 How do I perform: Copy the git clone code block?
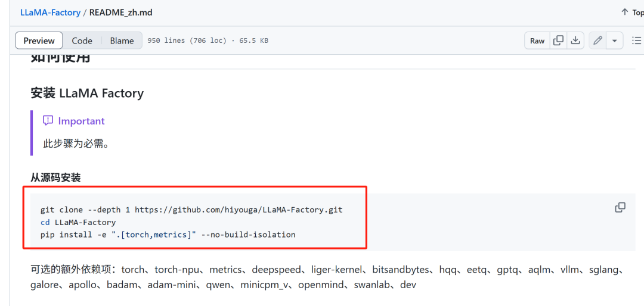point(620,208)
